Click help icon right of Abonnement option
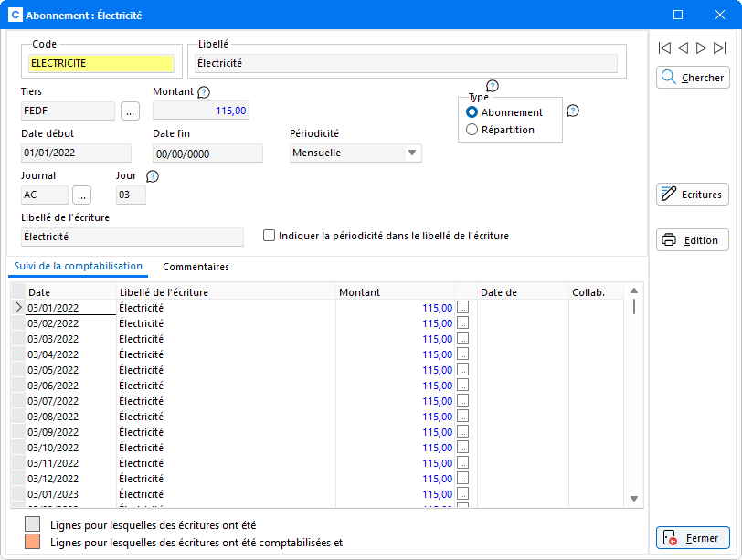This screenshot has height=560, width=742. pyautogui.click(x=573, y=111)
